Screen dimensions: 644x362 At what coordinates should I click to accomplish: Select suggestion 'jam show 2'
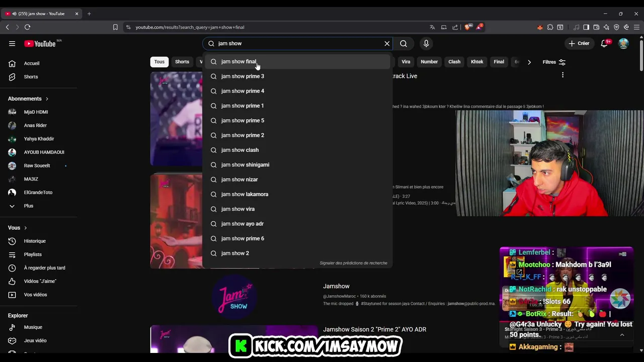(297, 253)
